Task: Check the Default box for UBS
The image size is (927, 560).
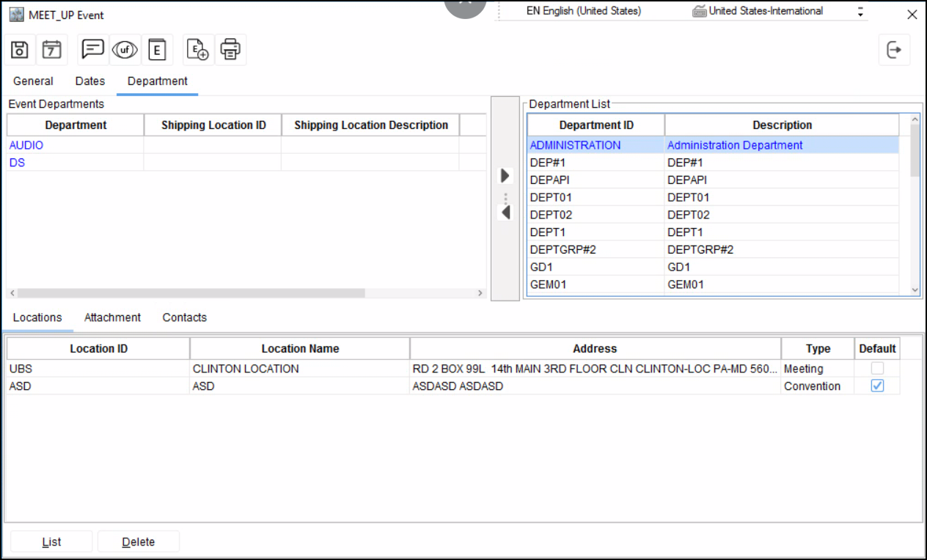Action: tap(877, 369)
